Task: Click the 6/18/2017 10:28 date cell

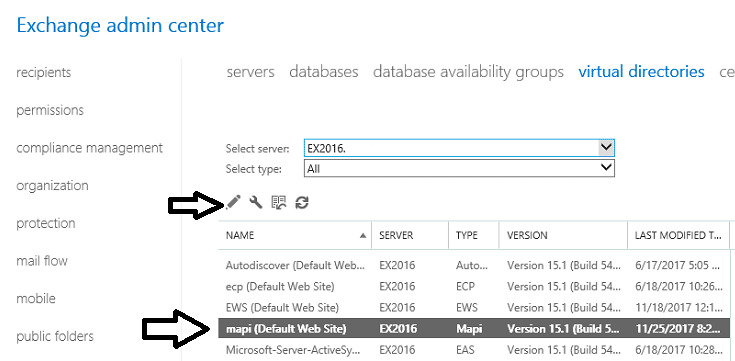Action: [678, 350]
